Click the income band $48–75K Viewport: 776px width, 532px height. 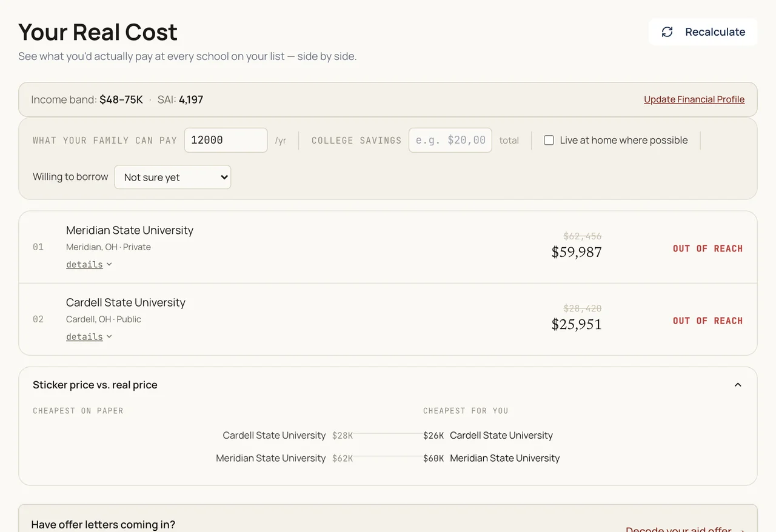tap(121, 99)
